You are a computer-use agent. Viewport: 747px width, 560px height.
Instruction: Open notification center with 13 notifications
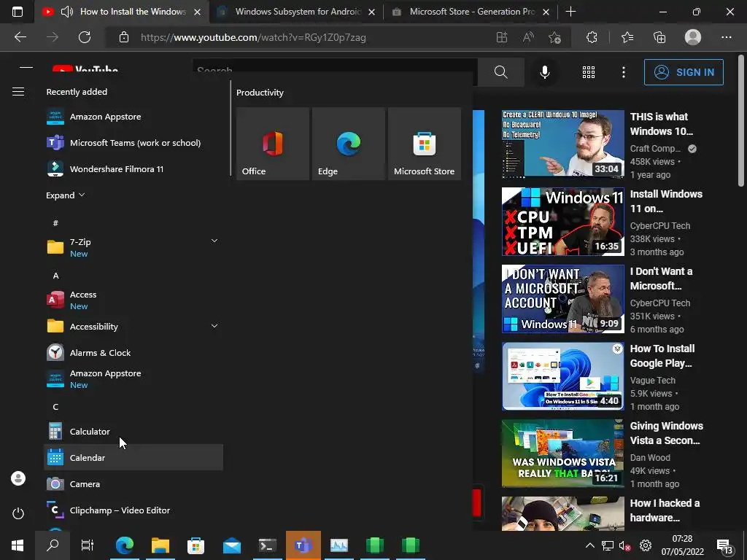(725, 547)
